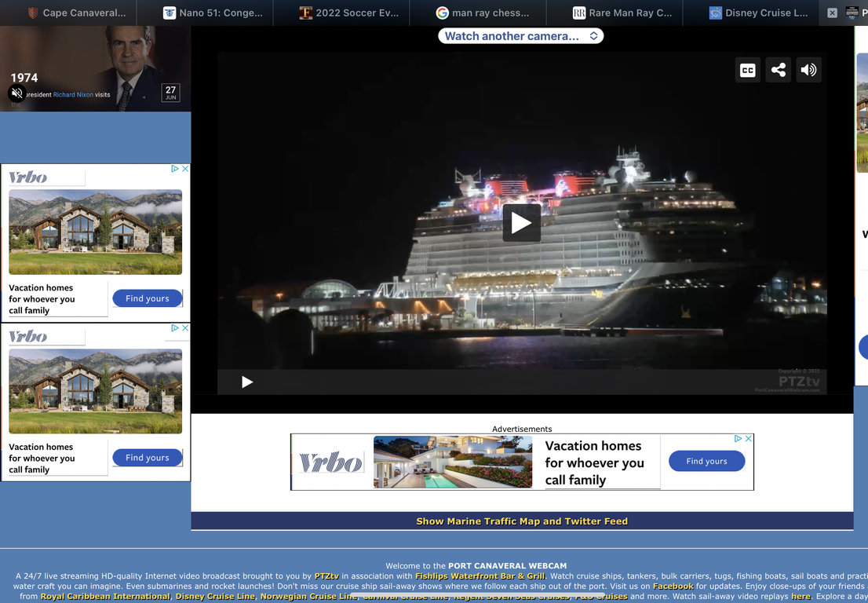Close the top-left Vrbo ad with X

click(x=185, y=169)
